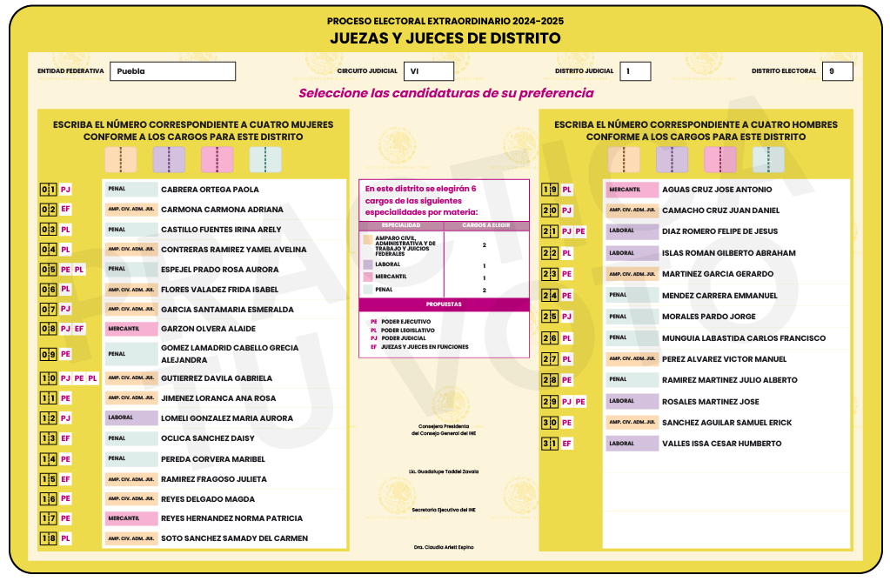The width and height of the screenshot is (890, 588).
Task: Pick Martinez Garcia Gerardo
Action: [x=718, y=274]
